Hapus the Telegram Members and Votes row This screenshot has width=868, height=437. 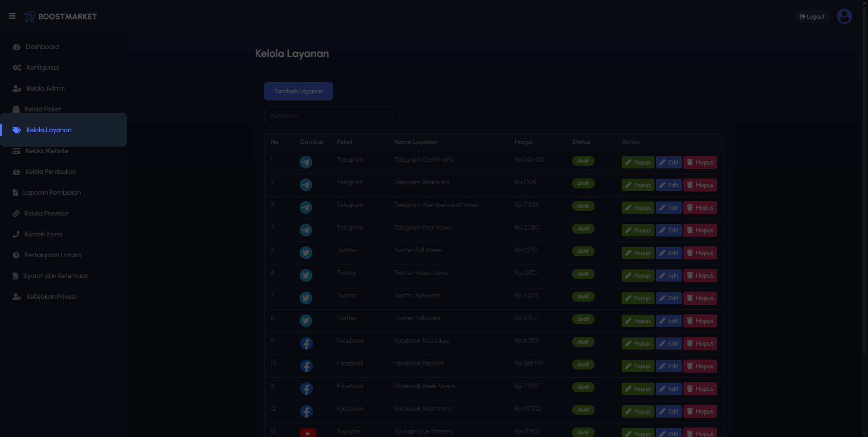pyautogui.click(x=700, y=207)
